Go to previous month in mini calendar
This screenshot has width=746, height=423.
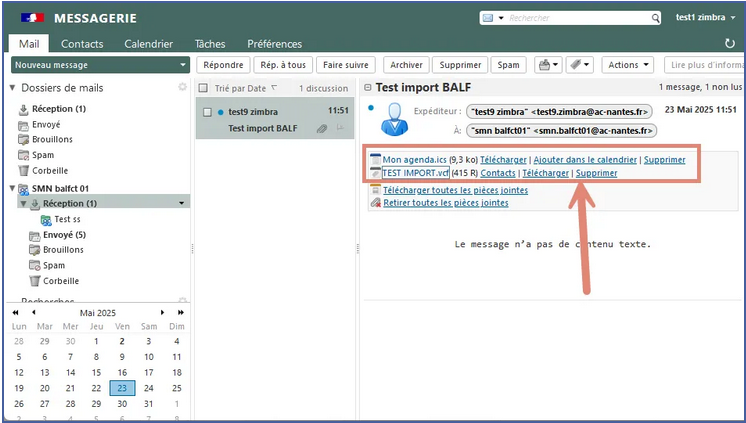click(x=31, y=311)
